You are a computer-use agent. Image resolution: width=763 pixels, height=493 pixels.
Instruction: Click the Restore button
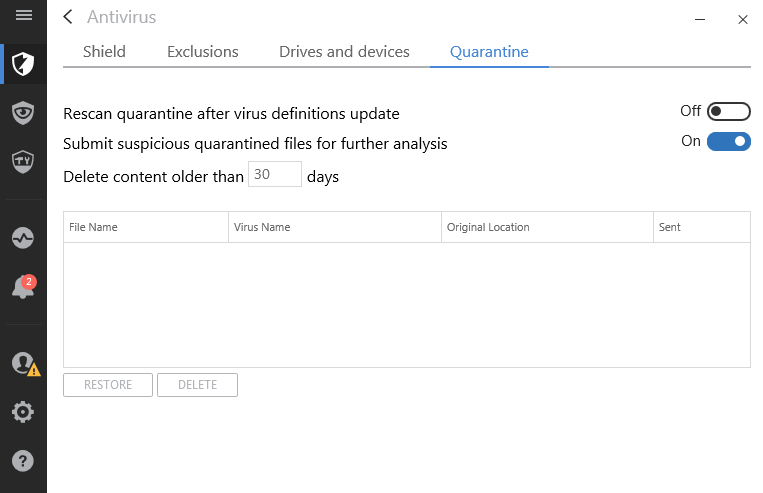pyautogui.click(x=108, y=385)
